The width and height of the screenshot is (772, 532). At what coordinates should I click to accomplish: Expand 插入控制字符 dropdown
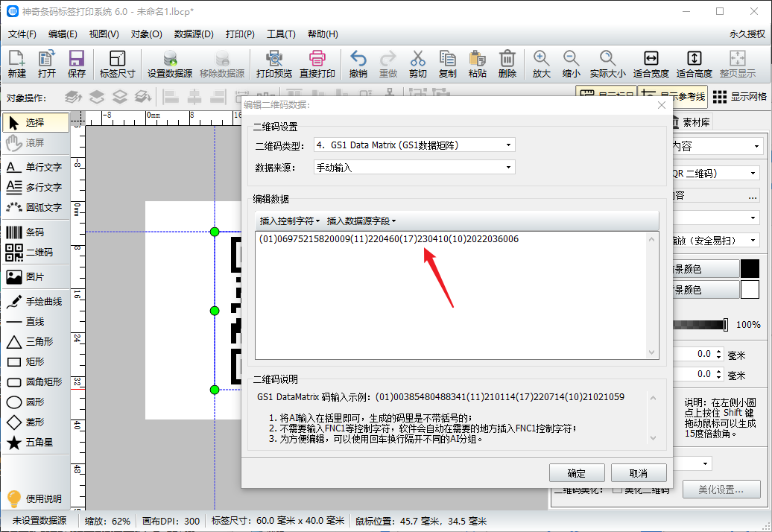(x=289, y=221)
